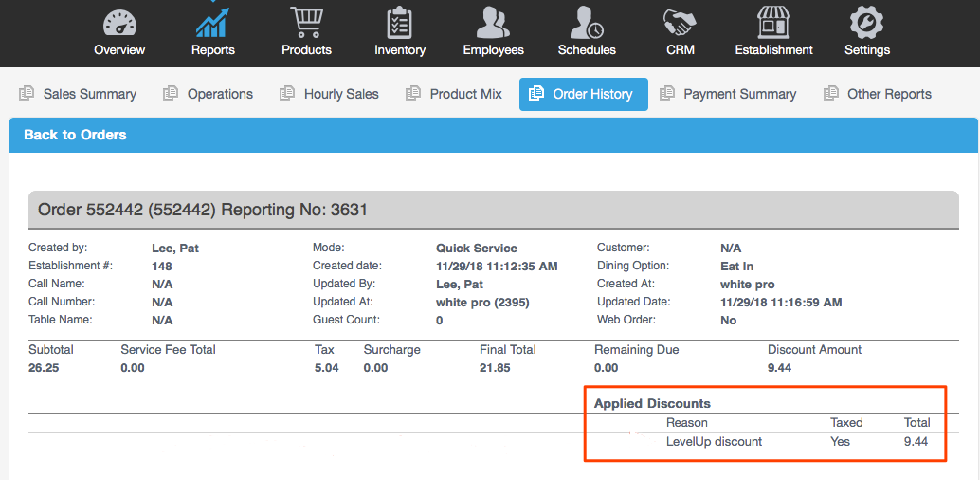Click the LevelUp discount row

714,442
